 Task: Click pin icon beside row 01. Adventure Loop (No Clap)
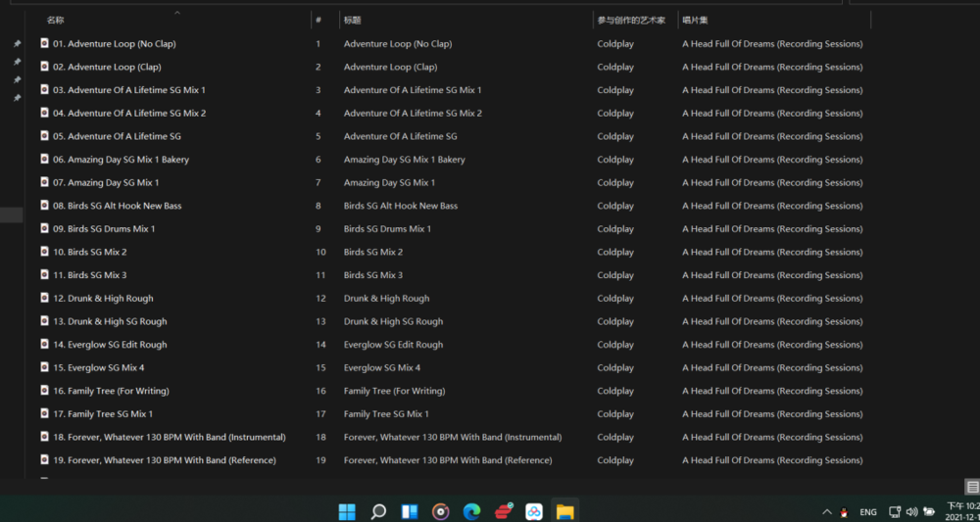click(x=17, y=44)
